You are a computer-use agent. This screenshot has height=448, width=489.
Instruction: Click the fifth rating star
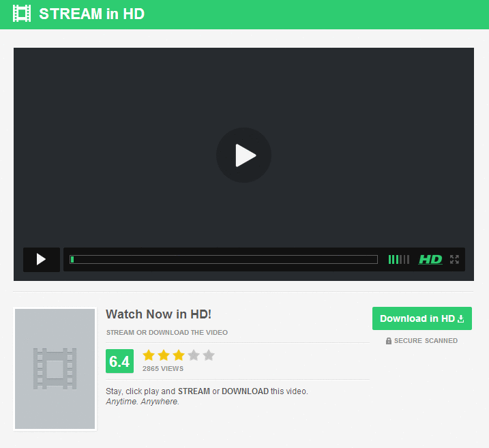click(209, 355)
